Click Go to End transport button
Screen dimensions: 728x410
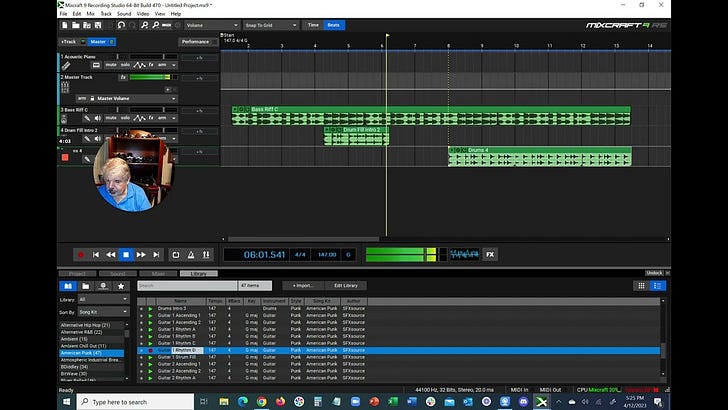coord(156,254)
